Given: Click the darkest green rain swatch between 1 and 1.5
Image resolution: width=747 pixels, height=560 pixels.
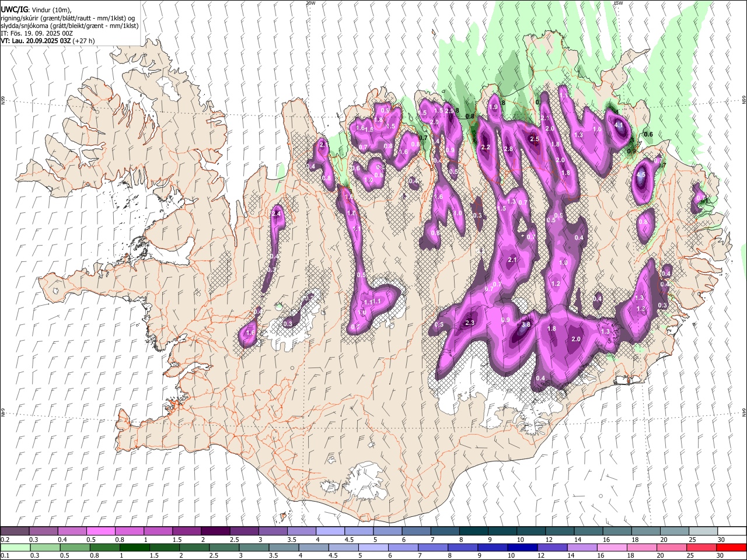Looking at the screenshot, I should pos(134,548).
